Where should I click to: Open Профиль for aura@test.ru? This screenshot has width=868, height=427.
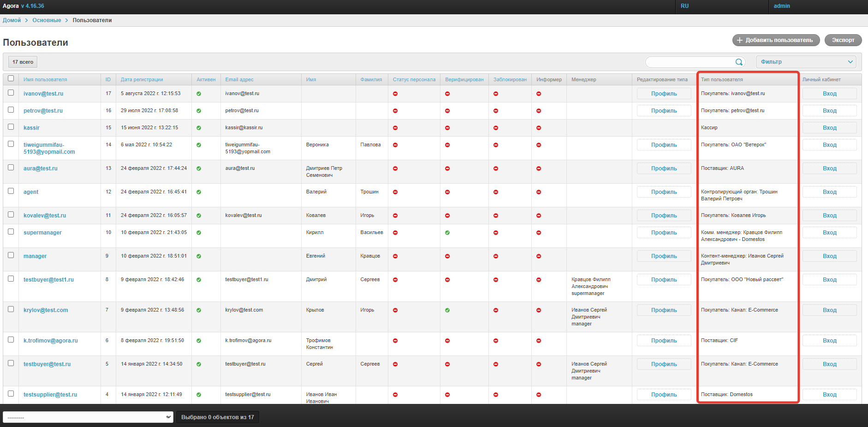[664, 168]
